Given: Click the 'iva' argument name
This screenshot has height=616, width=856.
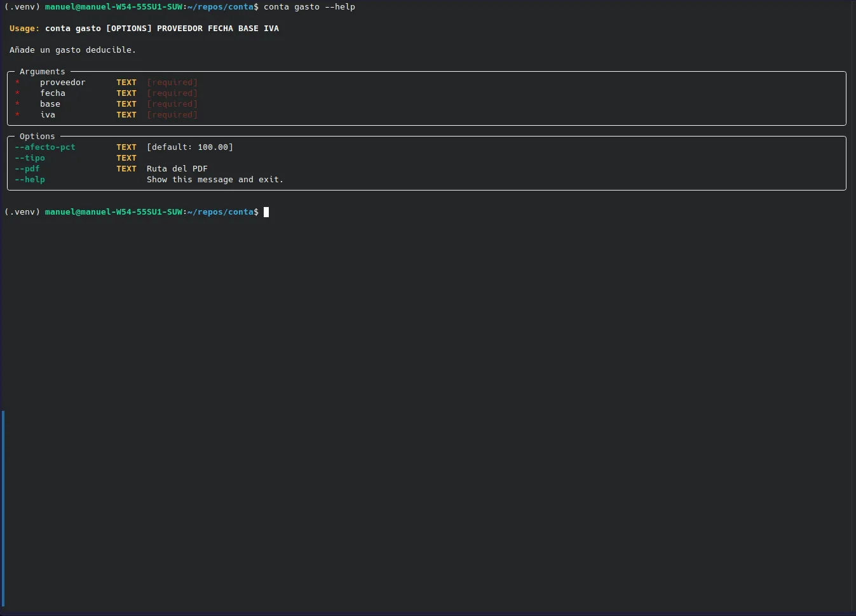Looking at the screenshot, I should click(47, 114).
